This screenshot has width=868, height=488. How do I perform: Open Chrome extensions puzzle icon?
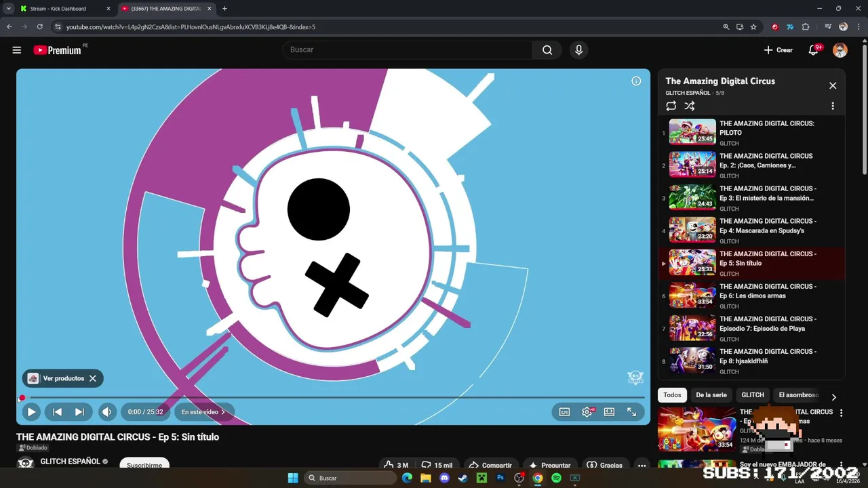pyautogui.click(x=806, y=27)
